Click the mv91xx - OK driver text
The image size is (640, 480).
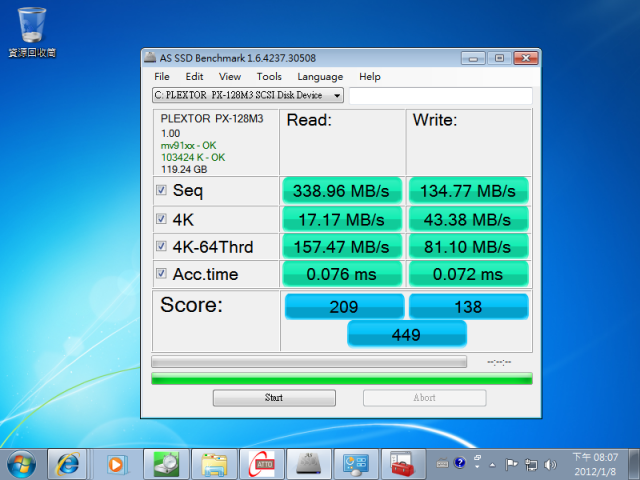tap(189, 145)
